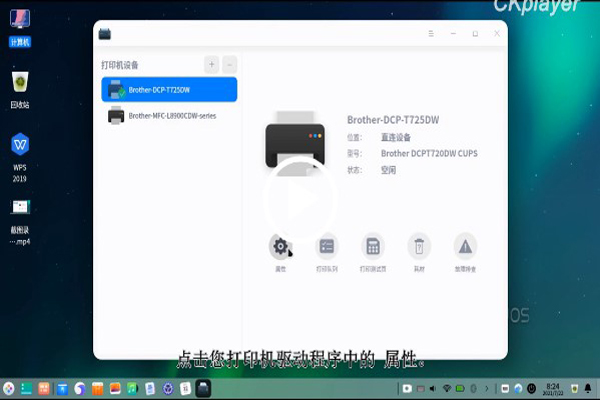Open Recycle Bin desktop icon
The width and height of the screenshot is (600, 400).
coord(20,90)
